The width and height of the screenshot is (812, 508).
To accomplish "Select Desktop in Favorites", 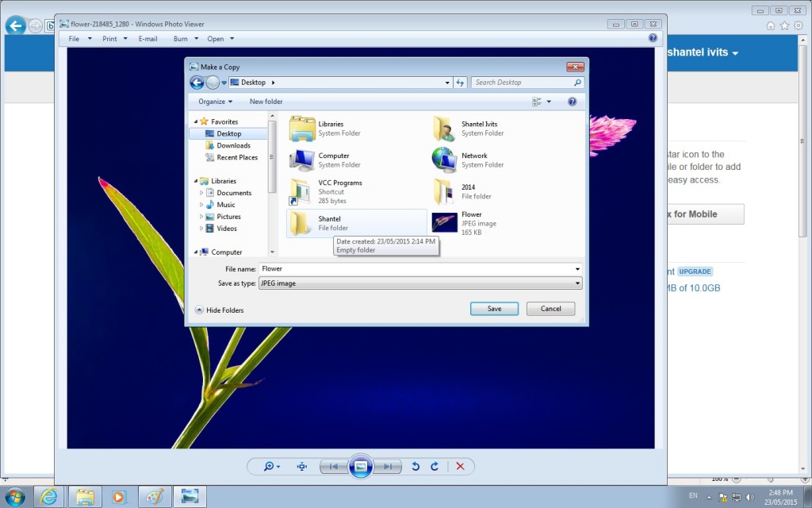I will (228, 133).
